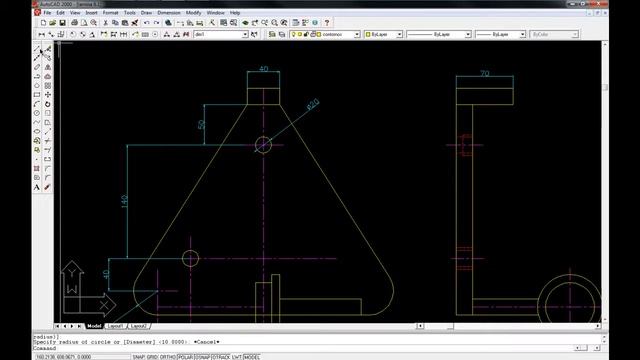
Task: Select the Rectangle draw tool
Action: coord(37,95)
